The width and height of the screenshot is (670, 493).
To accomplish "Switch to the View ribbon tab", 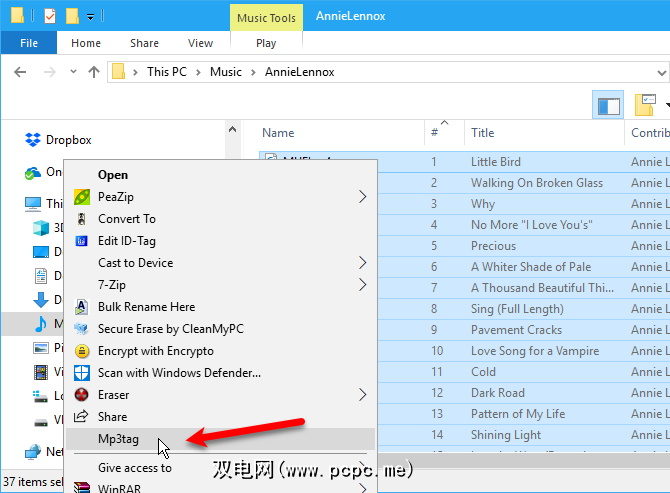I will pyautogui.click(x=200, y=43).
